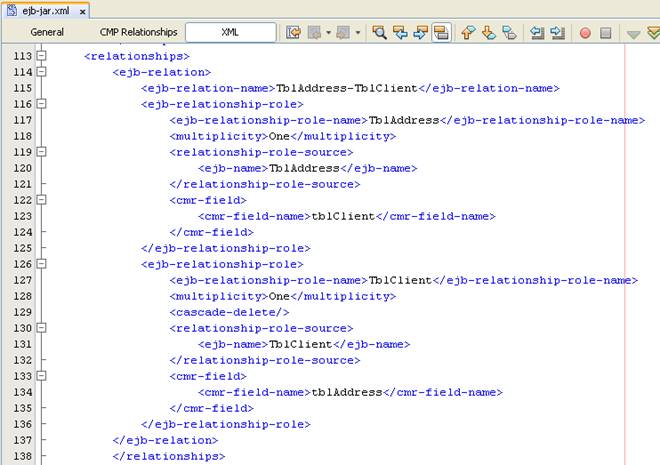The width and height of the screenshot is (660, 465).
Task: Click Find Previous Occurrence icon
Action: (x=400, y=32)
